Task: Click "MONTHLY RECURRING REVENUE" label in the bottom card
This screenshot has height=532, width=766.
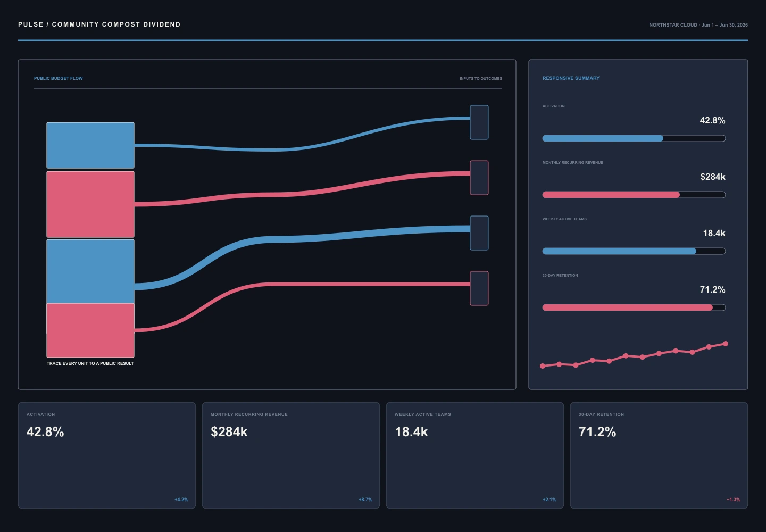Action: coord(249,414)
